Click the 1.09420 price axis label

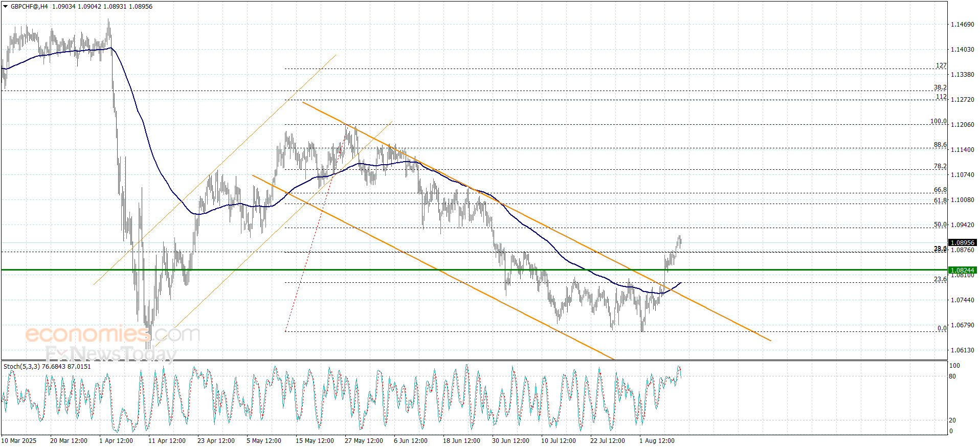pos(962,225)
